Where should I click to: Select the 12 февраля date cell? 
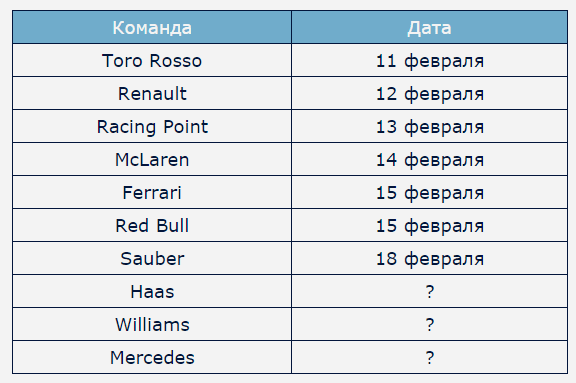pos(429,94)
